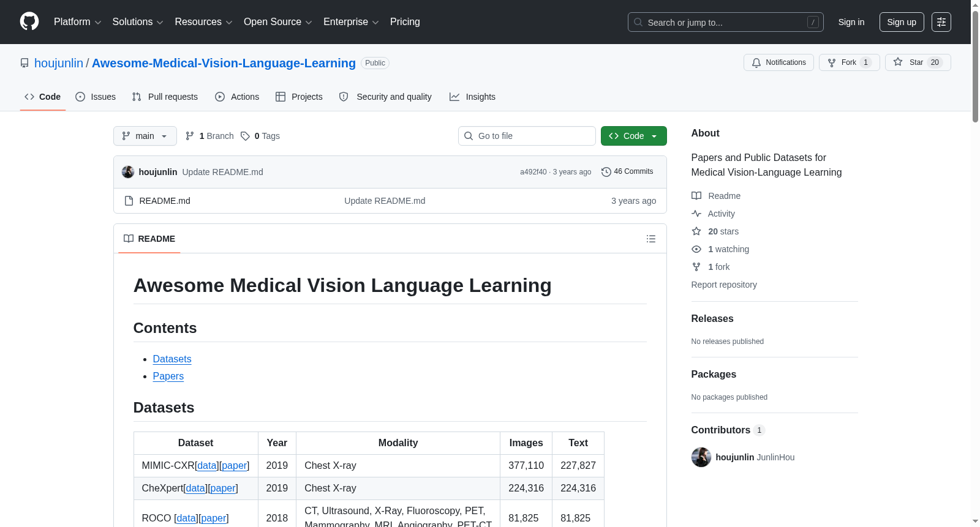Open the README outline list icon
The image size is (980, 527).
[x=651, y=239]
